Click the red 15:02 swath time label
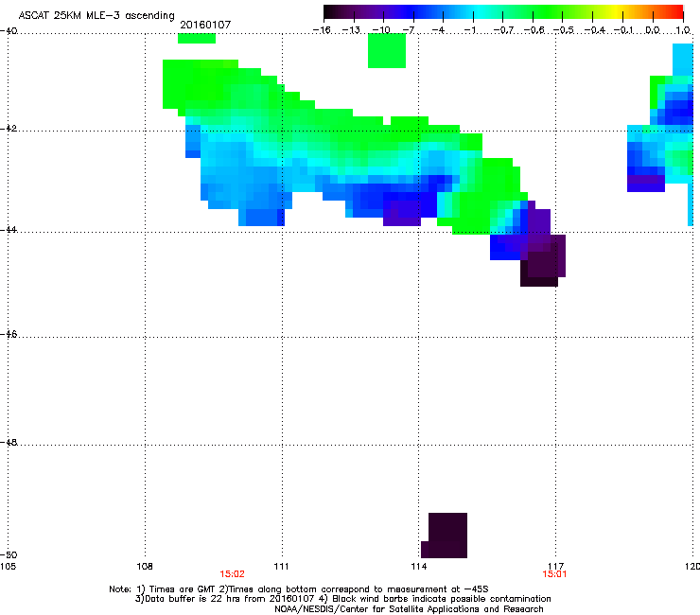This screenshot has height=615, width=700. tap(232, 574)
